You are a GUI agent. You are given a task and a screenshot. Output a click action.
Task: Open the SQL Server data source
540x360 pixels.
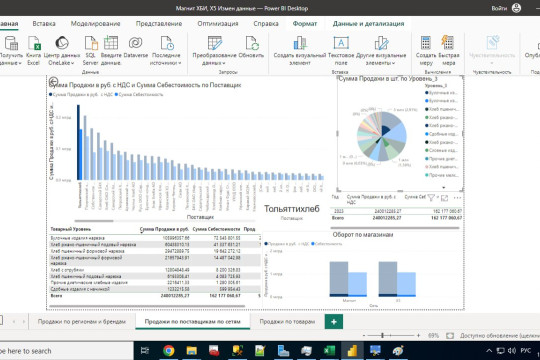point(91,43)
